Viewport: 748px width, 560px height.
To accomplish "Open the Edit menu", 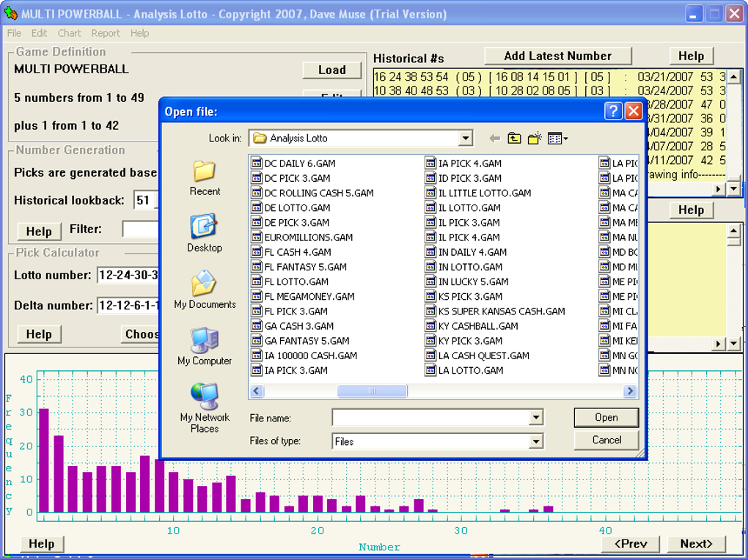I will pyautogui.click(x=39, y=33).
